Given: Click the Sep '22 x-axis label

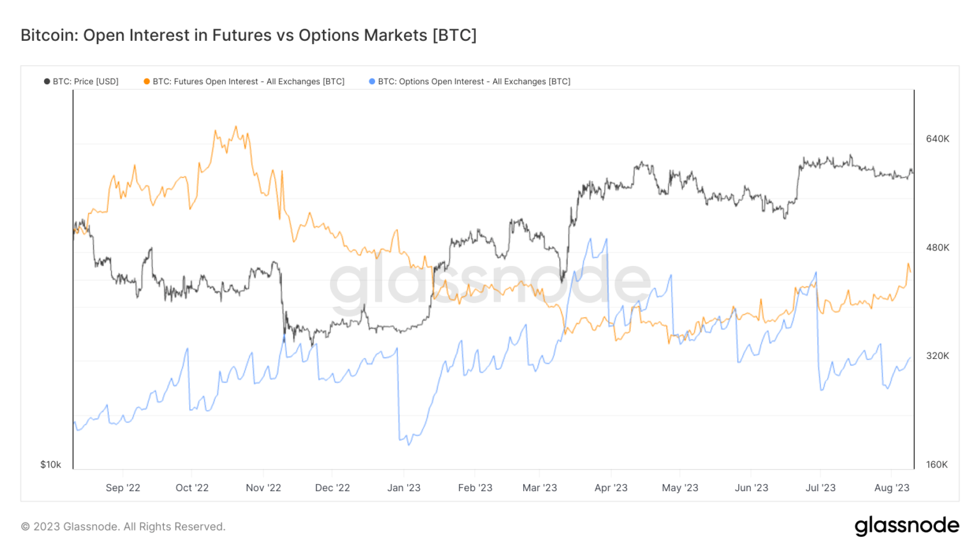Looking at the screenshot, I should [122, 488].
